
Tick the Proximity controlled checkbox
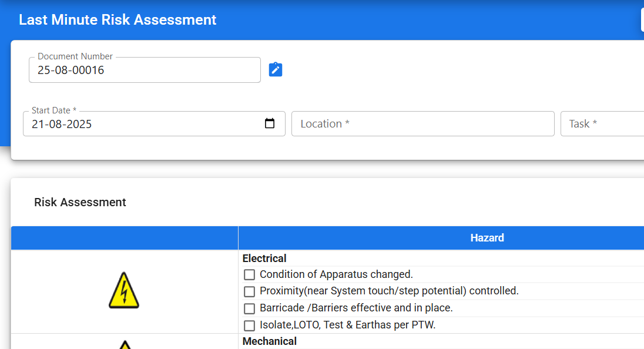(250, 291)
